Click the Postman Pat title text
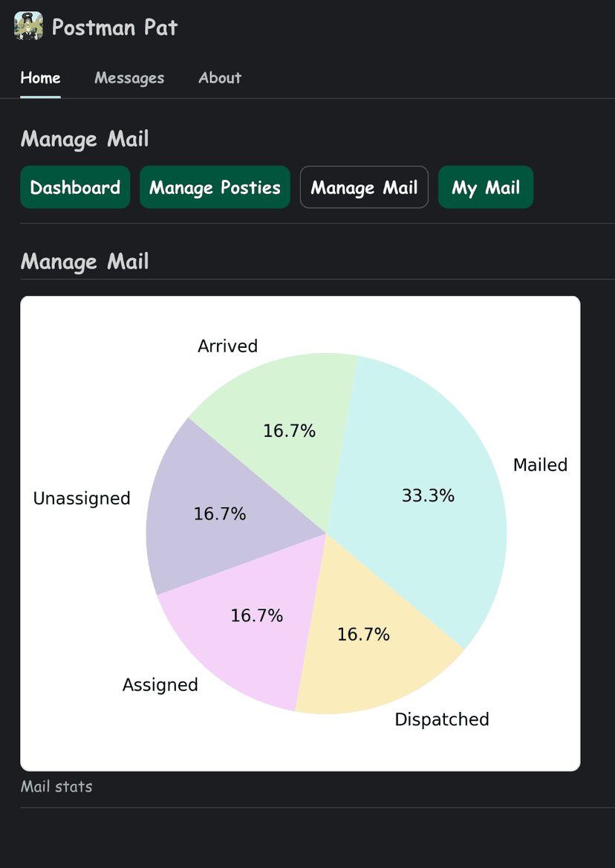The width and height of the screenshot is (615, 868). pos(115,27)
